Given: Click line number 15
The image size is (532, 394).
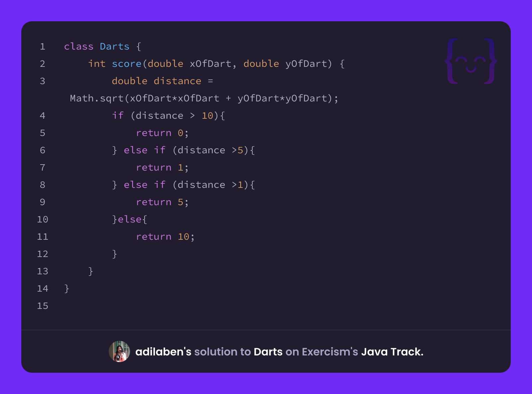Looking at the screenshot, I should click(x=43, y=306).
